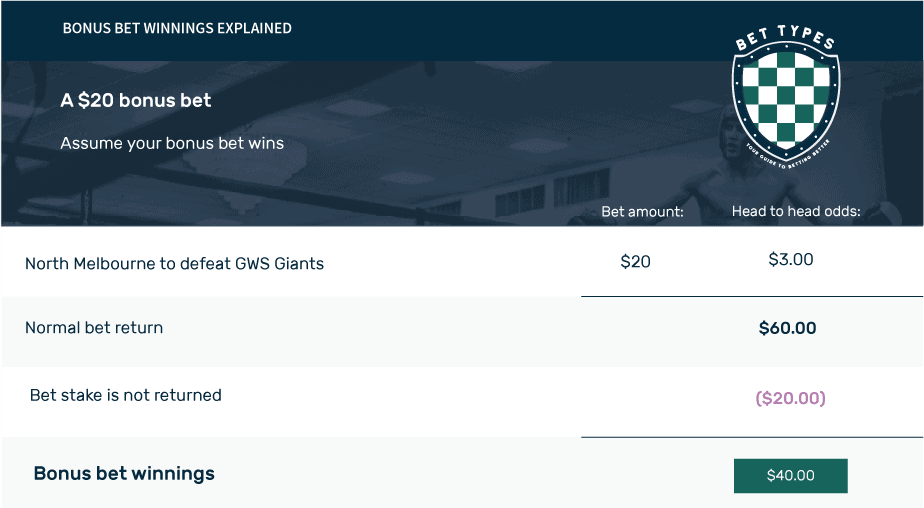
Task: Click the 'A $20 bonus bet' heading
Action: 136,100
